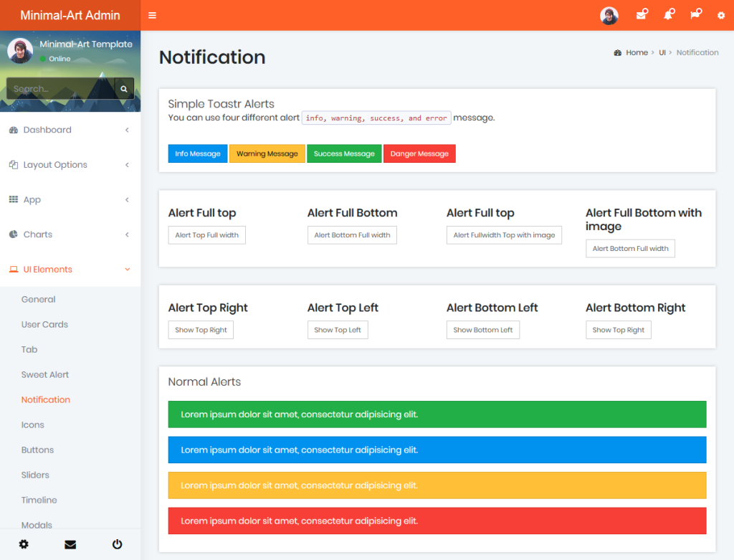734x560 pixels.
Task: Click the sidebar search magnifier button
Action: click(124, 88)
